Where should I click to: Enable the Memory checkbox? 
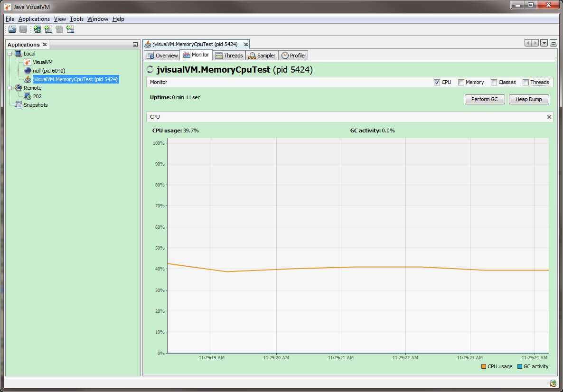coord(461,82)
